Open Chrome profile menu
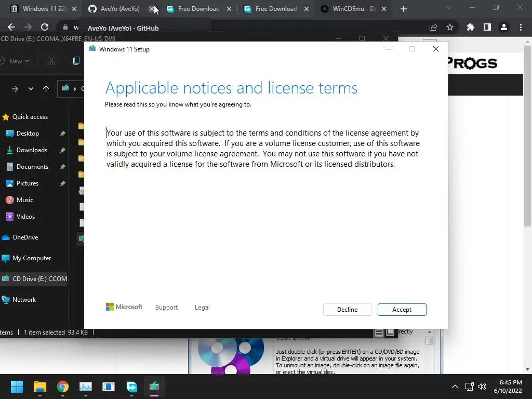The image size is (532, 399). point(504,27)
